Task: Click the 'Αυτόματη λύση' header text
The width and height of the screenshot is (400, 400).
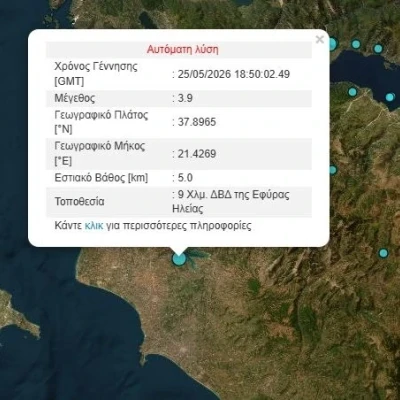Action: click(183, 49)
